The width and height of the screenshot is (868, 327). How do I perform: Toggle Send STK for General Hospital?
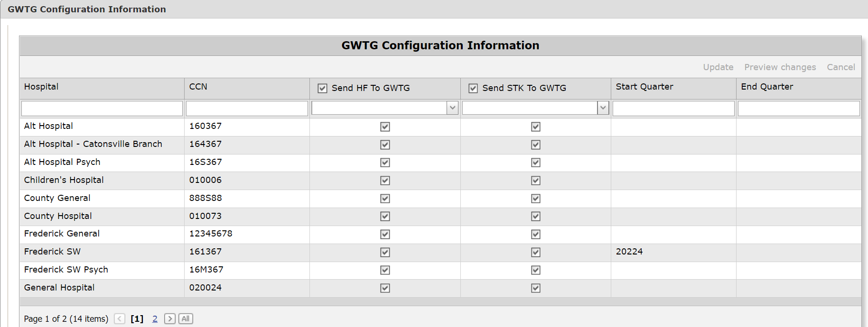(x=536, y=288)
